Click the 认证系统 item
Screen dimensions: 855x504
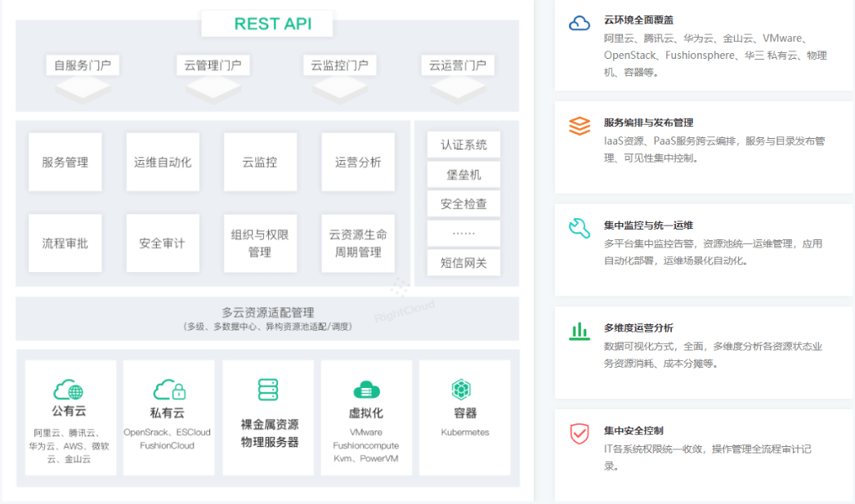click(x=463, y=145)
